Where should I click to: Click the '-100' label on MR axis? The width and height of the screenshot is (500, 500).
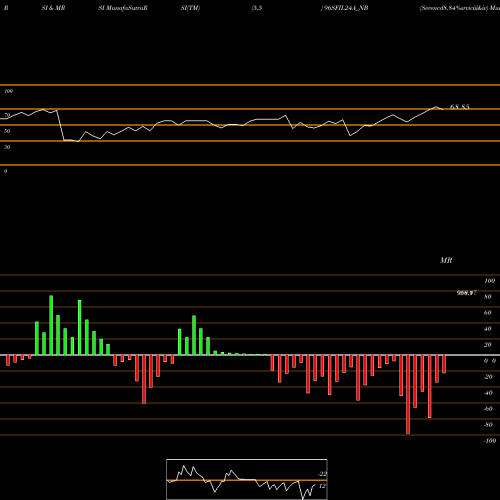490,441
